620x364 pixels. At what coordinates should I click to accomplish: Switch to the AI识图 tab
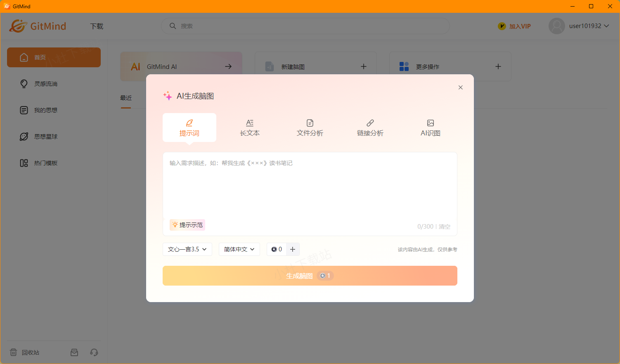(x=431, y=128)
